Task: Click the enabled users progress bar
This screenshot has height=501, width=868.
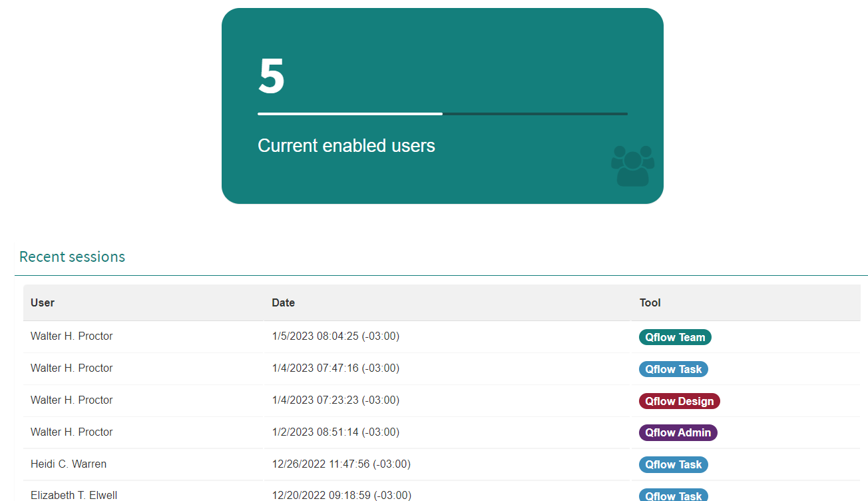Action: pyautogui.click(x=443, y=114)
